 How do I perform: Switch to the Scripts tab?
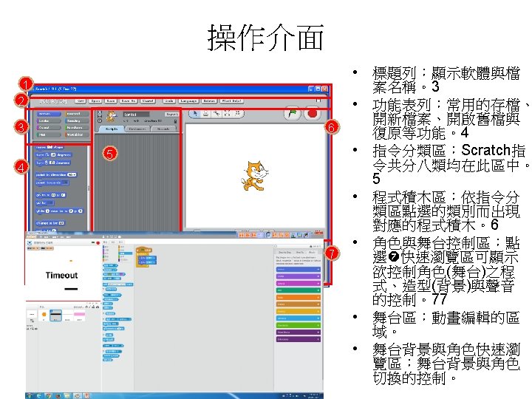tap(112, 129)
